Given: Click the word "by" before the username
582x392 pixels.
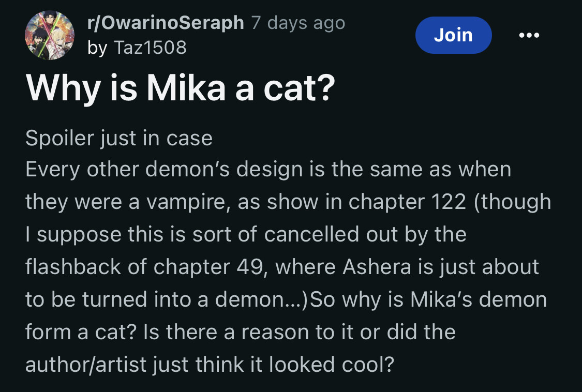Looking at the screenshot, I should point(97,48).
